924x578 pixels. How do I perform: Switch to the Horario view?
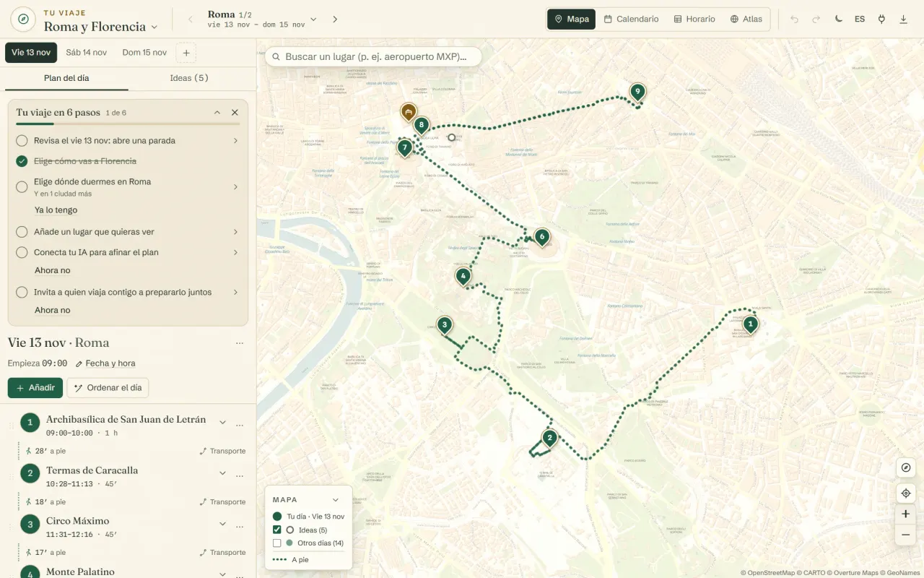[x=694, y=20]
